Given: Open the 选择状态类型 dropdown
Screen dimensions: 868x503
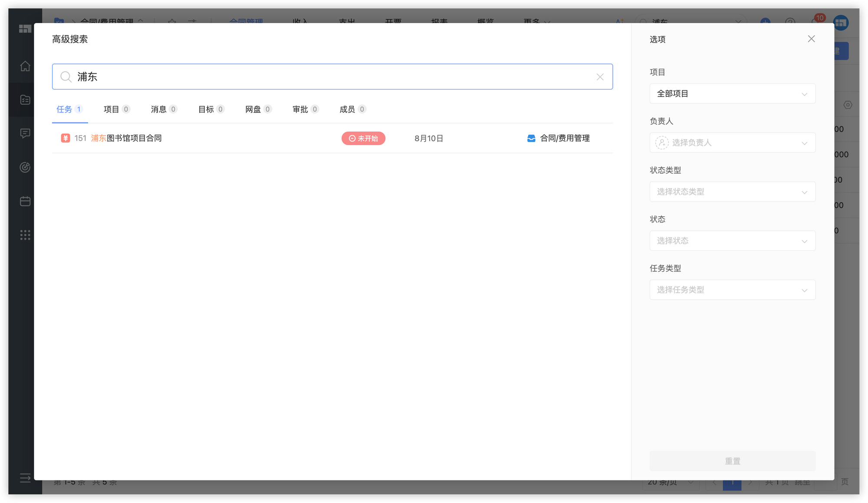Looking at the screenshot, I should [x=732, y=192].
